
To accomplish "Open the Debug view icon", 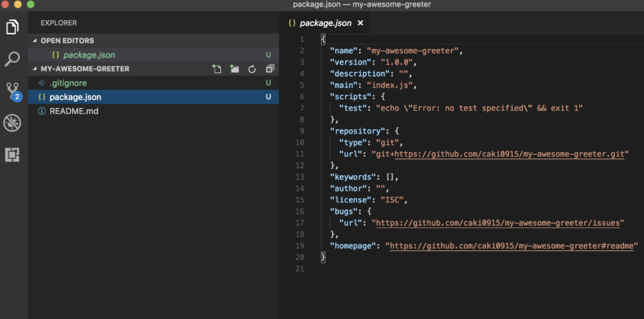I will tap(12, 123).
